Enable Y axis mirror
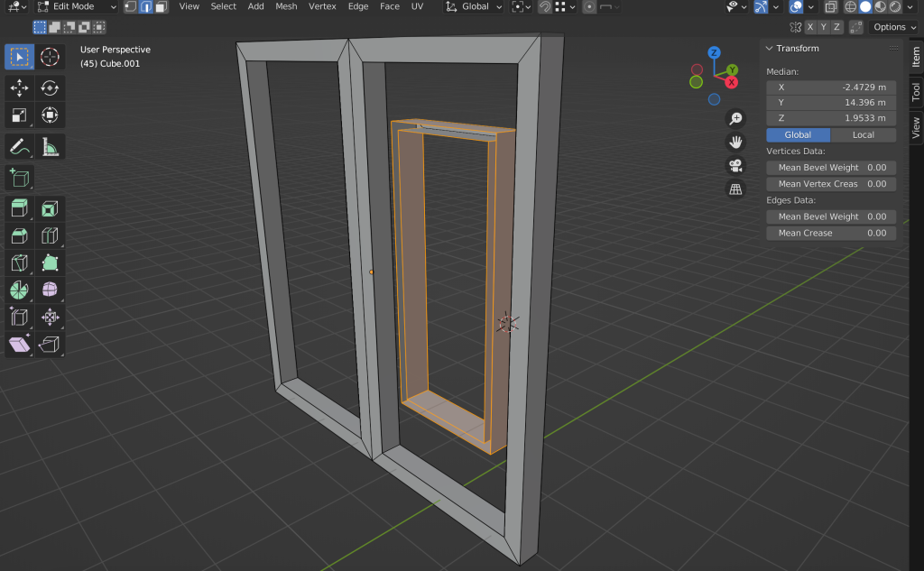The image size is (924, 571). point(823,27)
